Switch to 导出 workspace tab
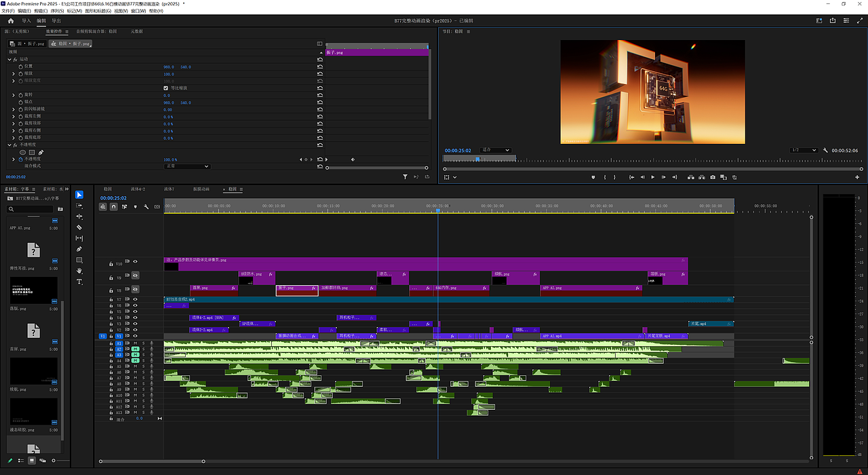Screen dimensions: 868x475 pos(56,21)
